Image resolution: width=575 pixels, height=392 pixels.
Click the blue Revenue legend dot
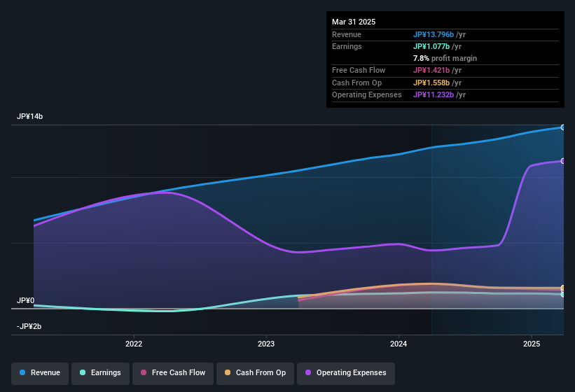(x=22, y=372)
